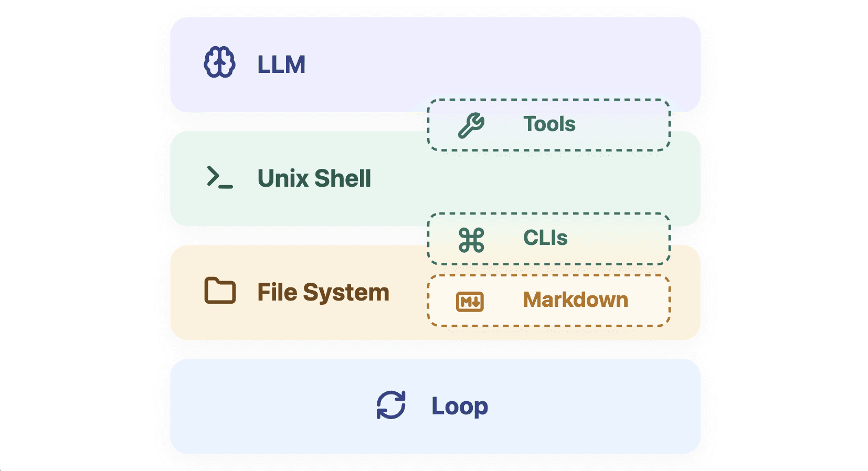Click the File System label

[323, 292]
